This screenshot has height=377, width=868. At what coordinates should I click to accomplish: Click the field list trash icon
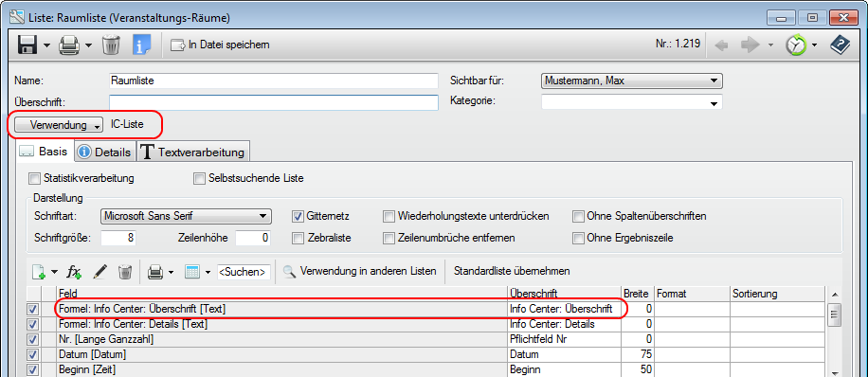(x=125, y=271)
